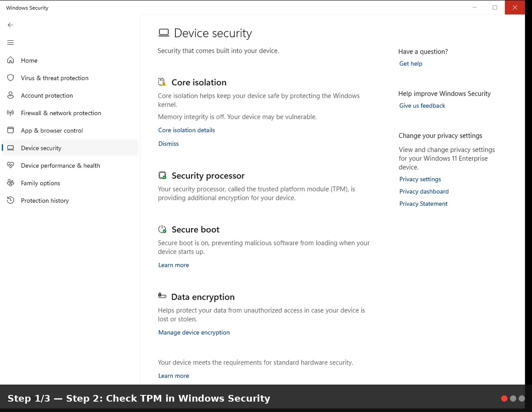
Task: Click the App & browser control window icon
Action: click(11, 130)
